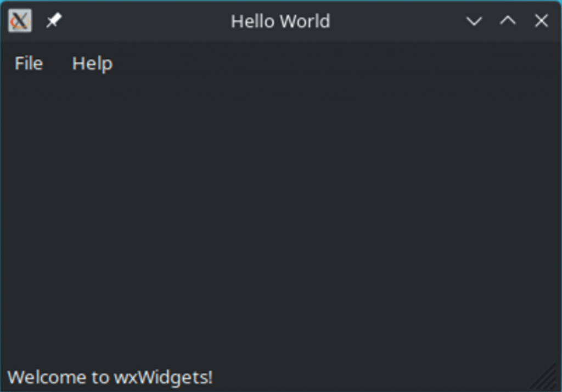Click the diagonal resize grip icon
This screenshot has height=392, width=562.
[x=545, y=376]
